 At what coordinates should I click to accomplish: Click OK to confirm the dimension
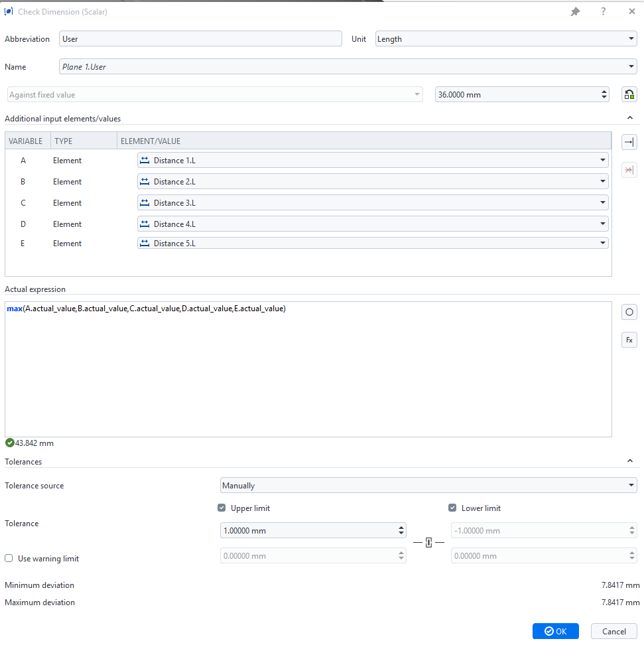(x=555, y=631)
